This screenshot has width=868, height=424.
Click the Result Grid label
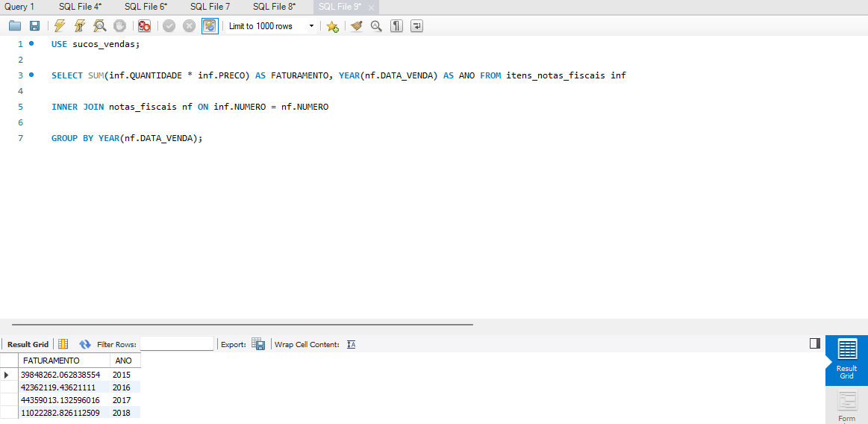[28, 344]
